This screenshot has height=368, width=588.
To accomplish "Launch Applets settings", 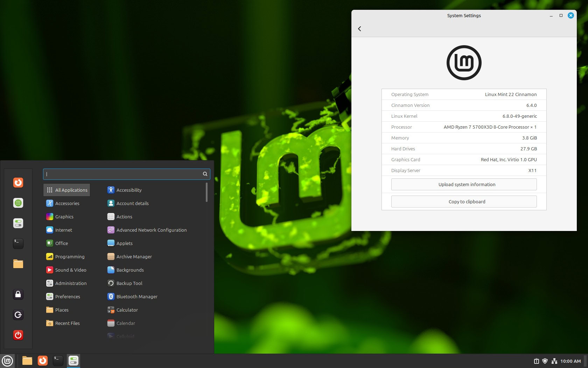I will click(x=120, y=243).
